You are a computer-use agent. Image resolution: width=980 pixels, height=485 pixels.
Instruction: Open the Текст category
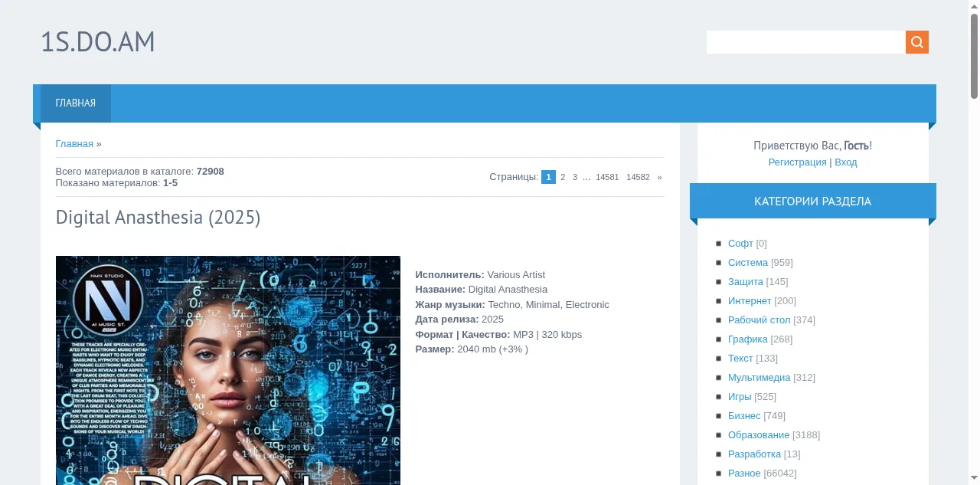point(740,358)
